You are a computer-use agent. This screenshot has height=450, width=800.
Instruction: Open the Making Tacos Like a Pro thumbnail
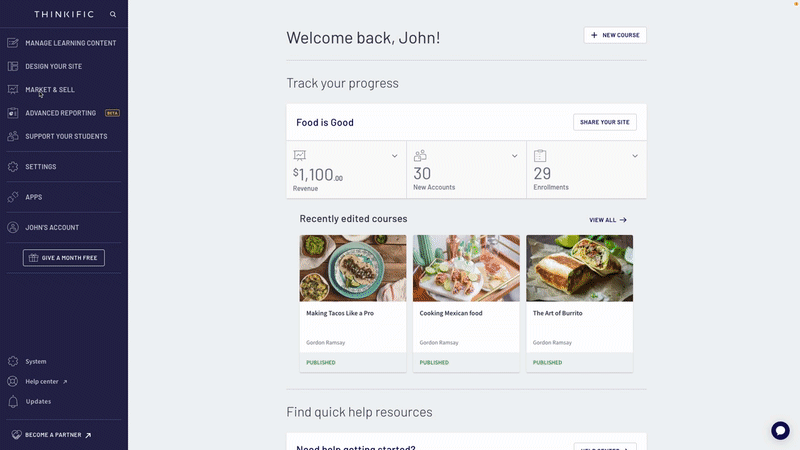point(353,268)
